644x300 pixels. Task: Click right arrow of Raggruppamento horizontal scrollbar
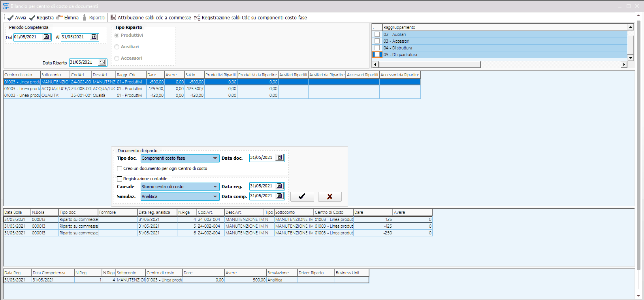pos(624,64)
